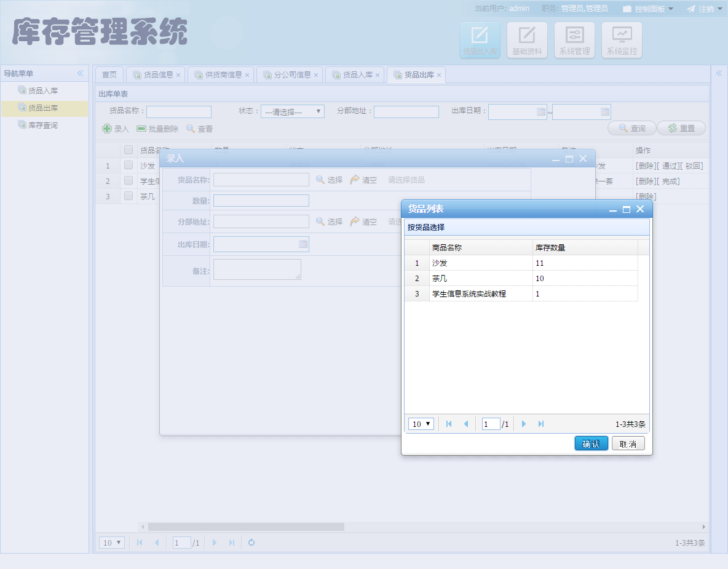Click the 完成 action link in row 2
This screenshot has height=569, width=728.
(x=670, y=181)
